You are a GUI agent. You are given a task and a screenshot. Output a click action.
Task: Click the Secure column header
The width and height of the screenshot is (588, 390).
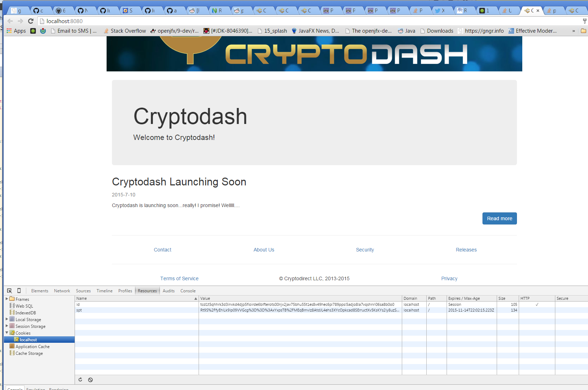[x=571, y=298]
